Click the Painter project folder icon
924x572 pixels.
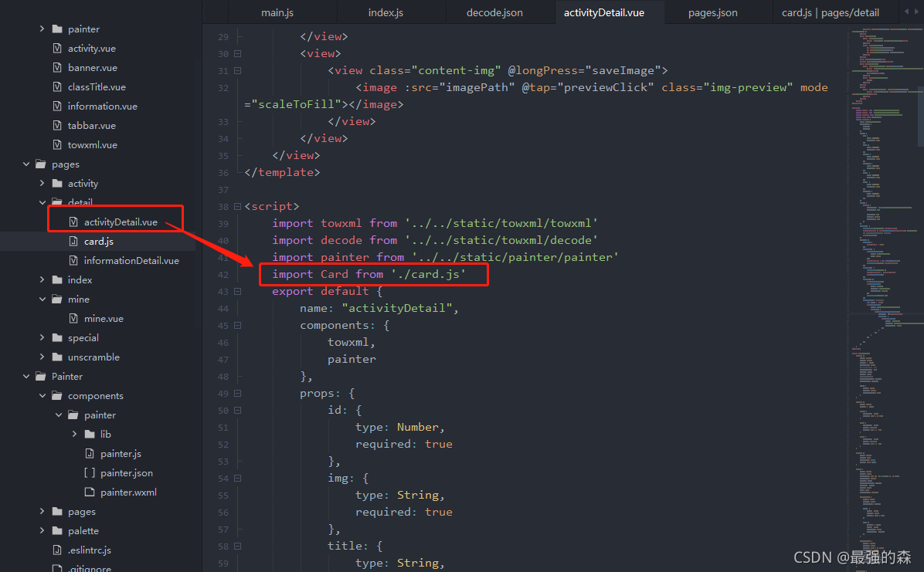coord(41,377)
